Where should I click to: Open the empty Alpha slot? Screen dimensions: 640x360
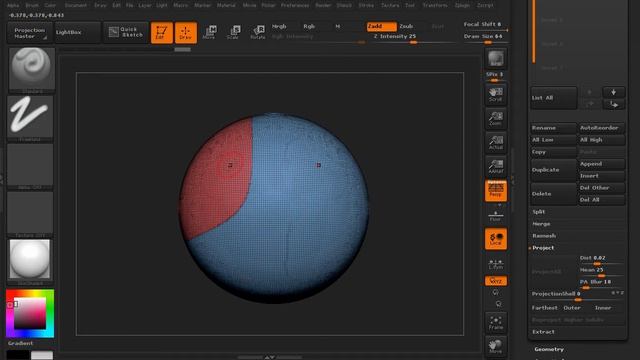[x=30, y=166]
